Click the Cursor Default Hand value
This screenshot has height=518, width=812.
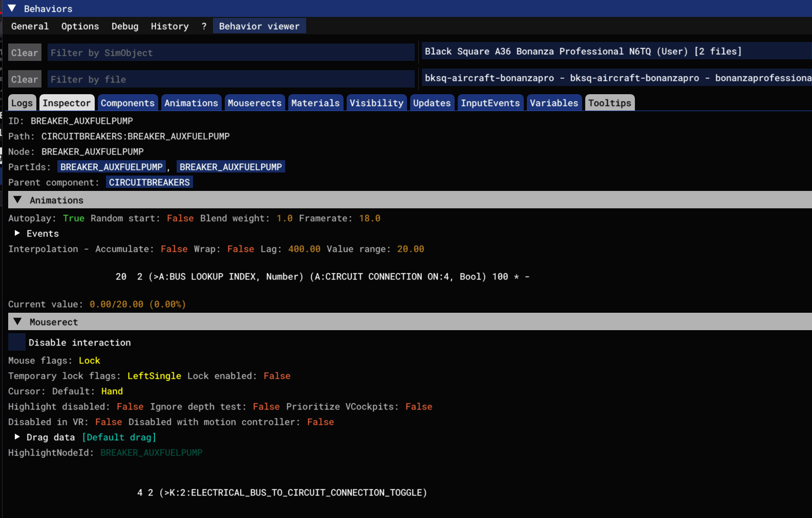click(112, 391)
